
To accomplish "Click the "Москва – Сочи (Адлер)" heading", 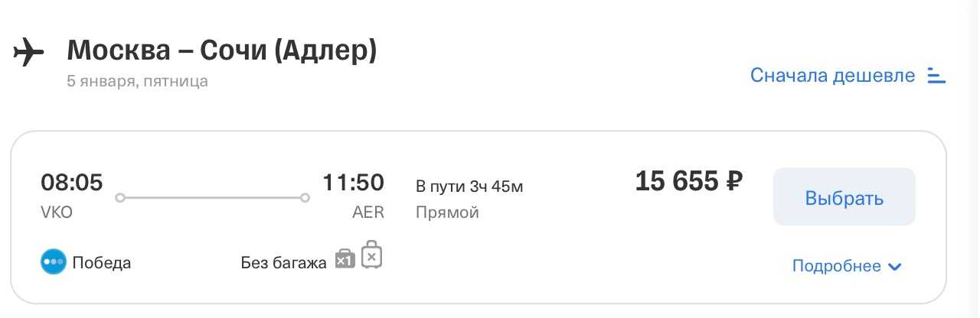I will 222,50.
